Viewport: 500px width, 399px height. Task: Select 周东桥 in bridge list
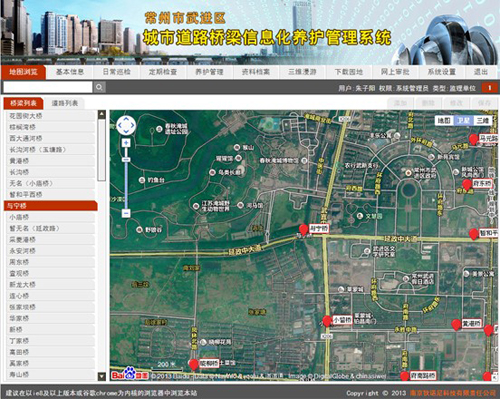tap(51, 262)
